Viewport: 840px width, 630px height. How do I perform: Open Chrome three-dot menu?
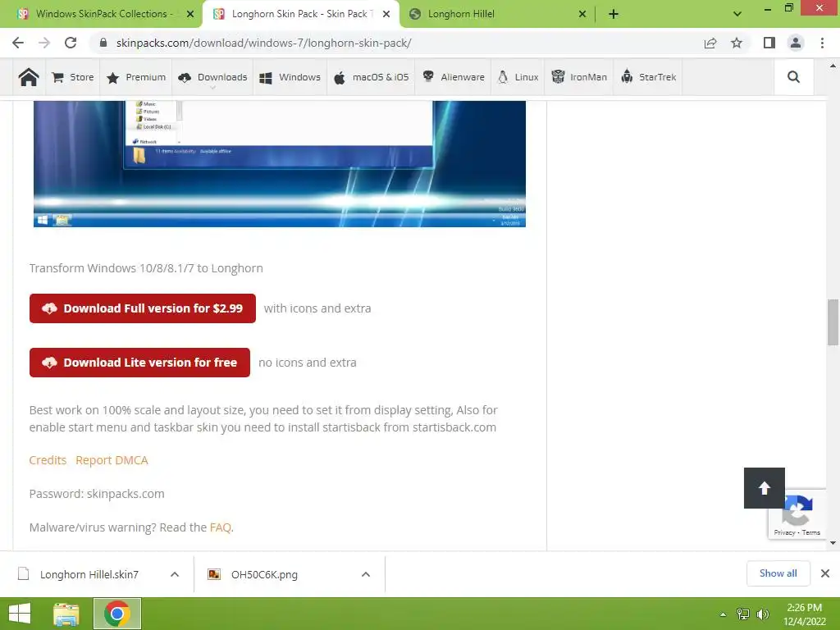822,43
